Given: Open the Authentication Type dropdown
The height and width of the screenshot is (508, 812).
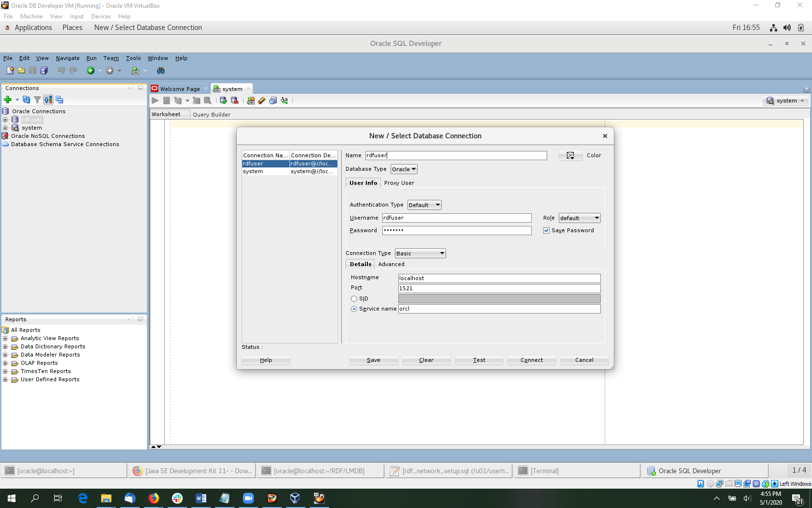Looking at the screenshot, I should [x=424, y=205].
